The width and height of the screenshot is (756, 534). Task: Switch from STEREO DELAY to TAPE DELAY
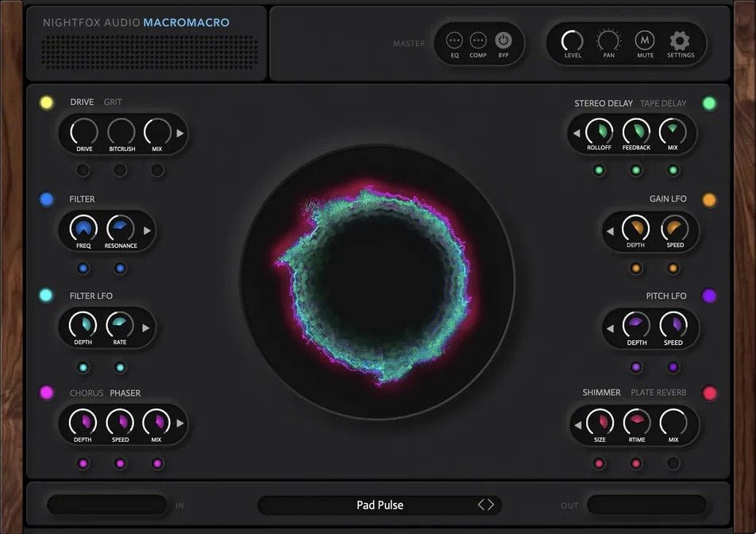pos(665,103)
